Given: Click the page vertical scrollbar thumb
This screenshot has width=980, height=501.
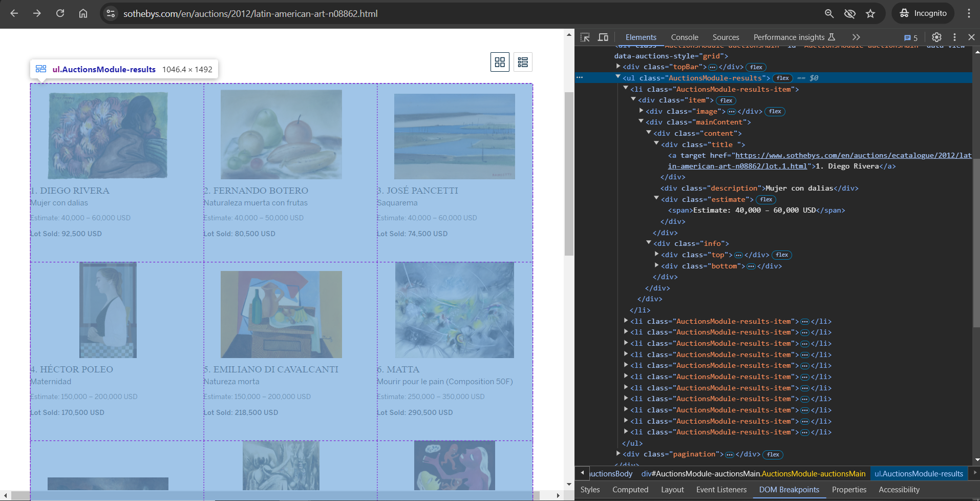Looking at the screenshot, I should coord(569,174).
